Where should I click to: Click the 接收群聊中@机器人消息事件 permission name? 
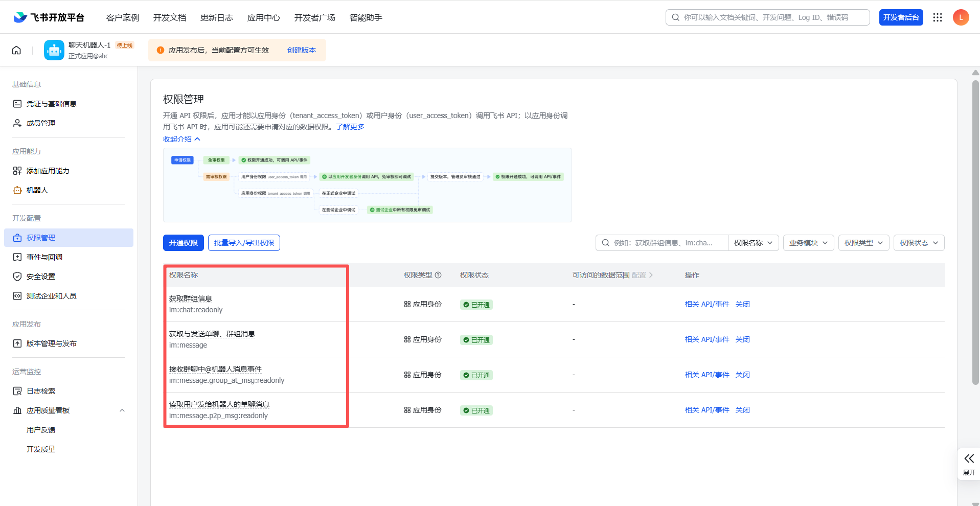pyautogui.click(x=215, y=369)
